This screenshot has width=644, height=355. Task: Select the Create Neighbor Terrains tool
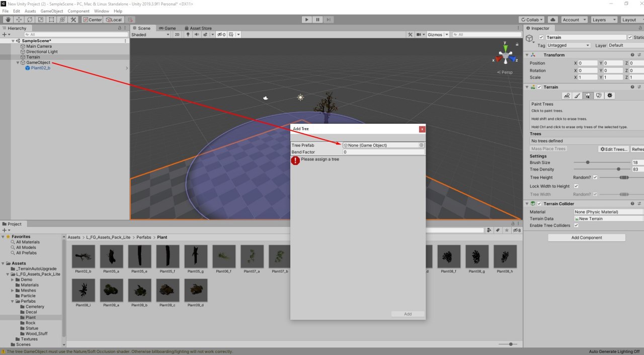pos(567,96)
